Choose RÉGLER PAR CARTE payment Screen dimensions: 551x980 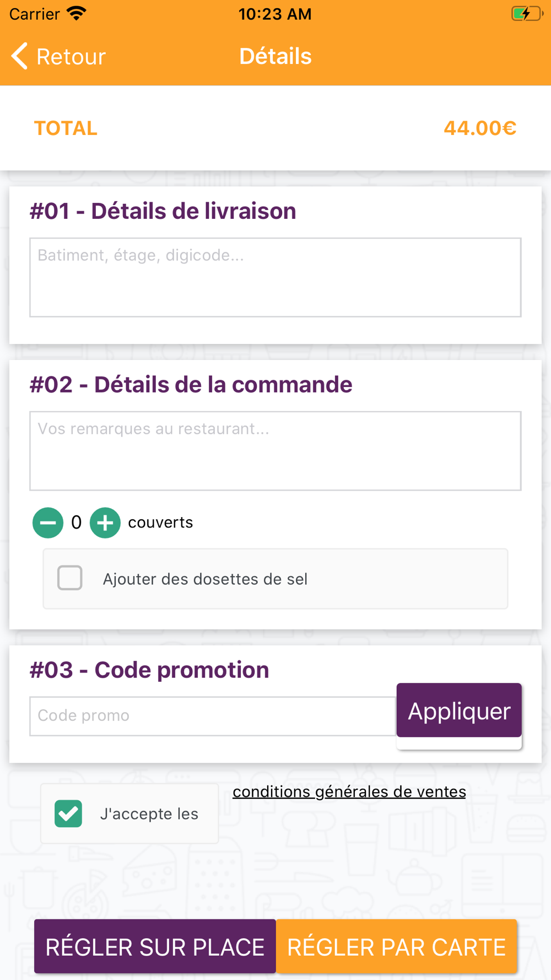tap(396, 946)
